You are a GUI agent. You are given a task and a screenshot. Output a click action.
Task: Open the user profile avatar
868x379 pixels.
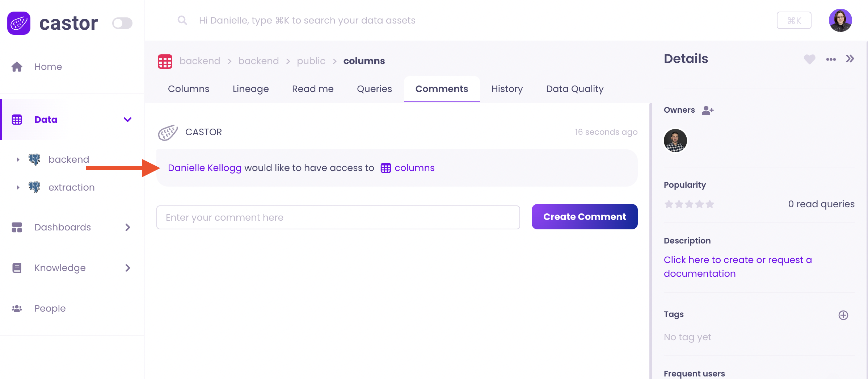[x=840, y=21]
